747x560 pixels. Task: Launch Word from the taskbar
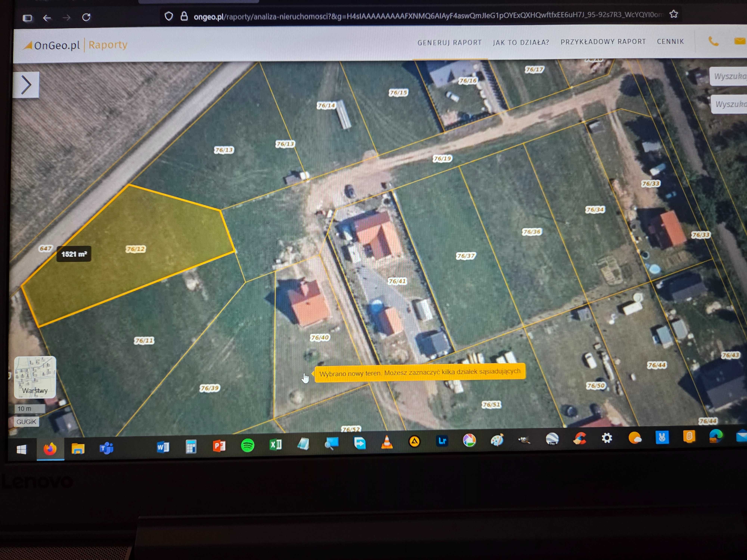click(163, 447)
